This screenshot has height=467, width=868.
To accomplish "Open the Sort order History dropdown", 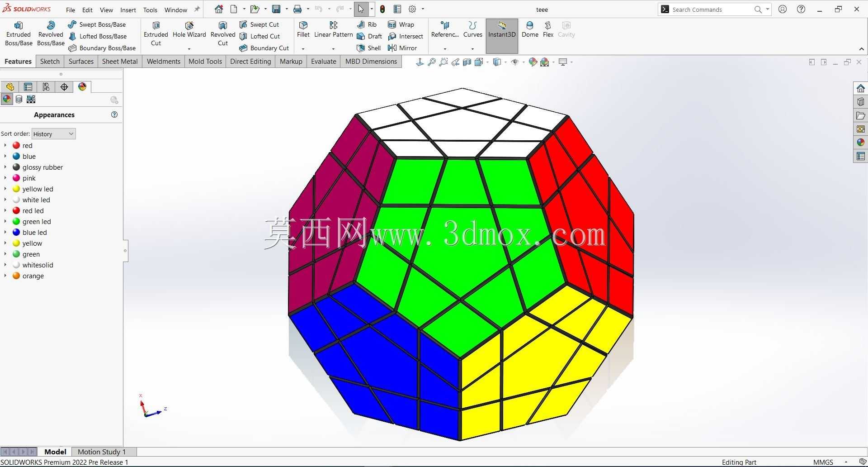I will [53, 134].
